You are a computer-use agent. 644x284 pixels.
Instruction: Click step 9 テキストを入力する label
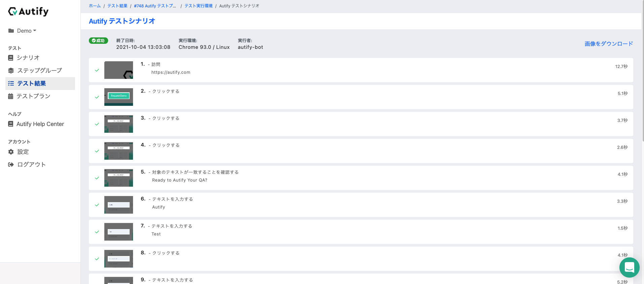pos(173,280)
